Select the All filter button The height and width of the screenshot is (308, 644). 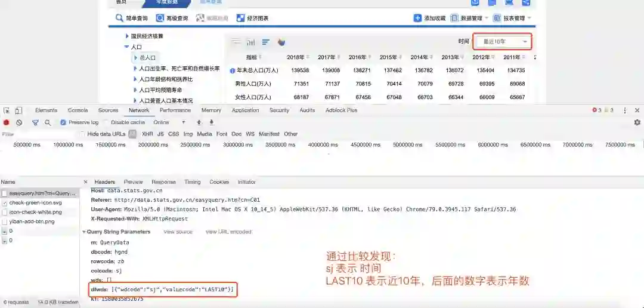coord(132,134)
